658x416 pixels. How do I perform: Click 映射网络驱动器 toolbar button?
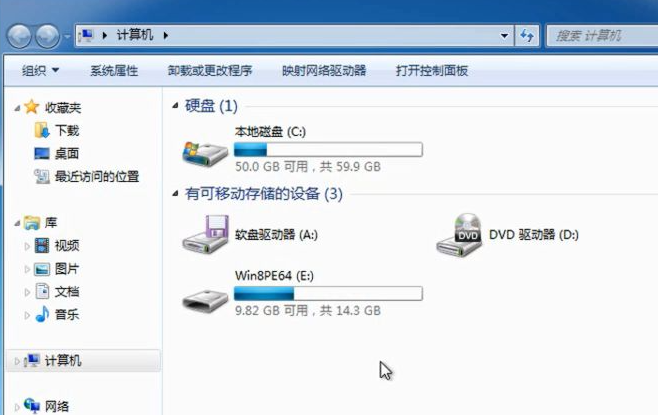(x=324, y=71)
